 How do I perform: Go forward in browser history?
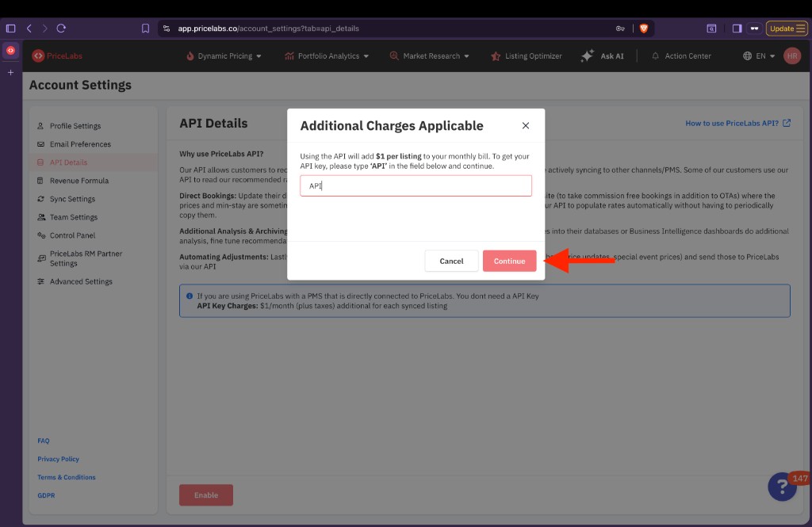(x=45, y=29)
